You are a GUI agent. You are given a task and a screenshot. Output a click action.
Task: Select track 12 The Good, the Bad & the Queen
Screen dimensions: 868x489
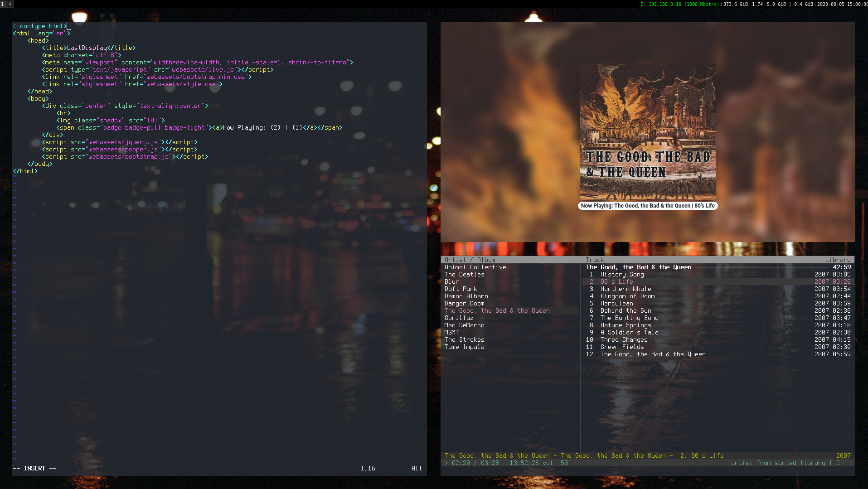tap(718, 354)
